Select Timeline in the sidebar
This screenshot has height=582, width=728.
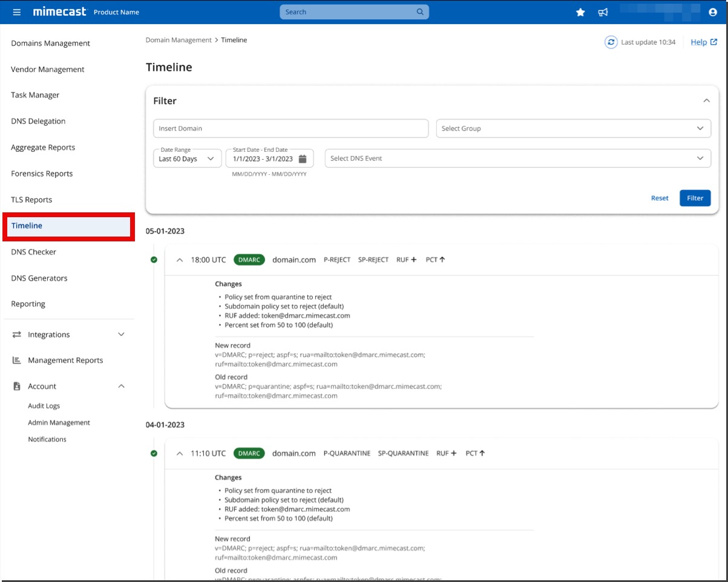68,226
